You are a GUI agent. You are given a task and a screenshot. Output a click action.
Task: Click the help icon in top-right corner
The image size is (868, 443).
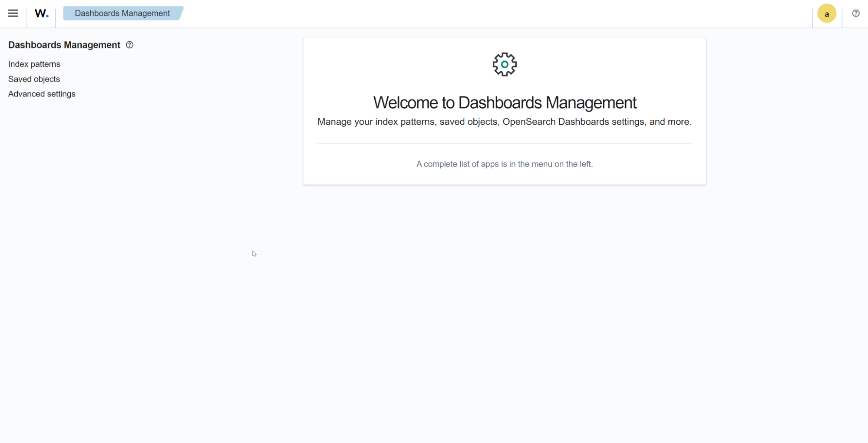(x=855, y=13)
